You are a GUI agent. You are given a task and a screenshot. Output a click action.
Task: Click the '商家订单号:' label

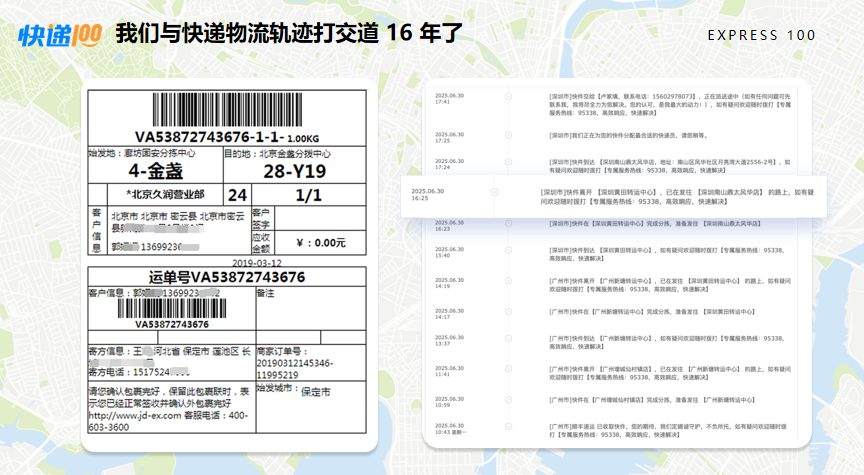pos(282,351)
